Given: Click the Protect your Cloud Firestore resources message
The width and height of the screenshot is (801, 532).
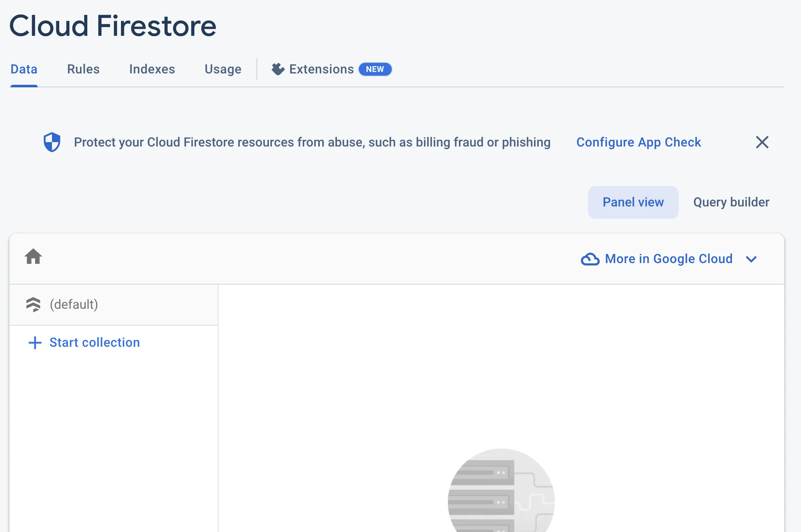Looking at the screenshot, I should point(312,142).
